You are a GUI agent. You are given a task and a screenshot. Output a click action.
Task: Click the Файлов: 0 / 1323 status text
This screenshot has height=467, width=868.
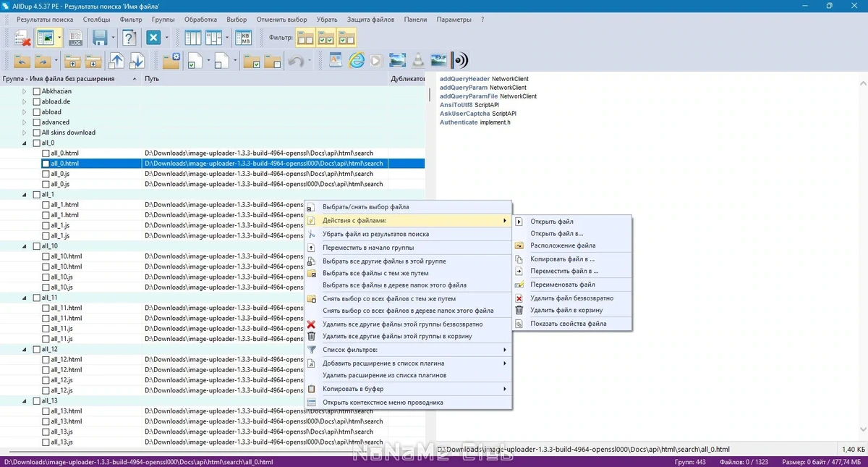tap(744, 461)
